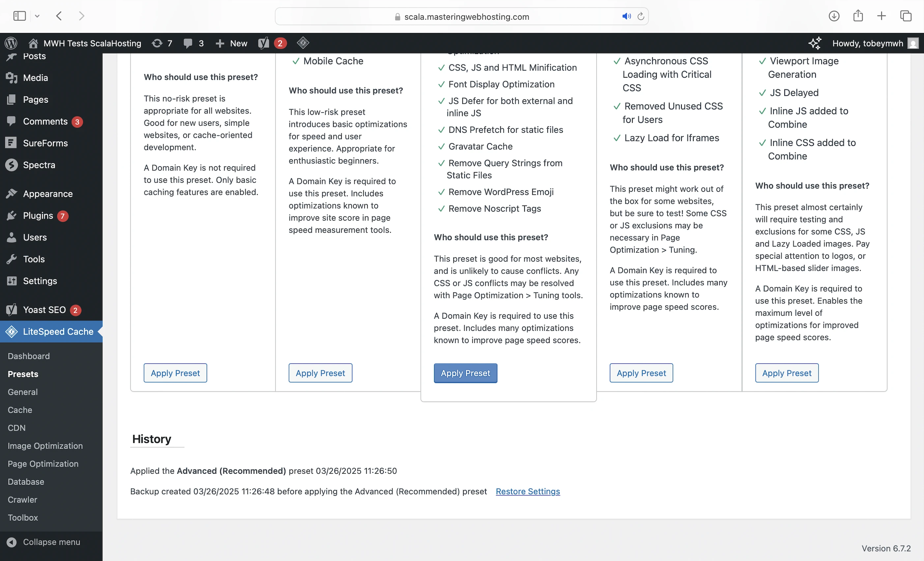
Task: Open the Image Optimization submenu item
Action: [x=45, y=445]
